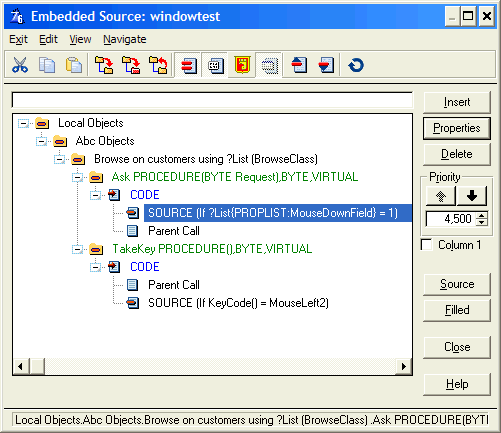The height and width of the screenshot is (433, 501).
Task: Toggle the yellow-red shield toolbar icon
Action: [x=242, y=65]
